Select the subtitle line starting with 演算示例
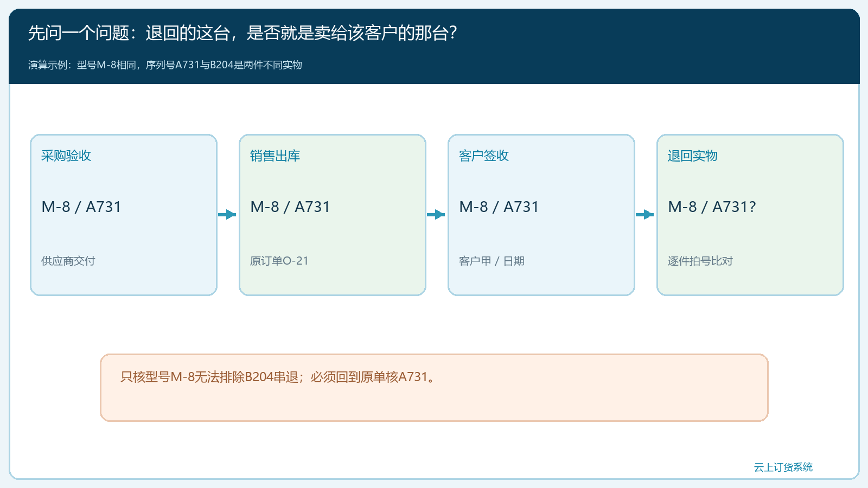The width and height of the screenshot is (868, 488). [165, 65]
